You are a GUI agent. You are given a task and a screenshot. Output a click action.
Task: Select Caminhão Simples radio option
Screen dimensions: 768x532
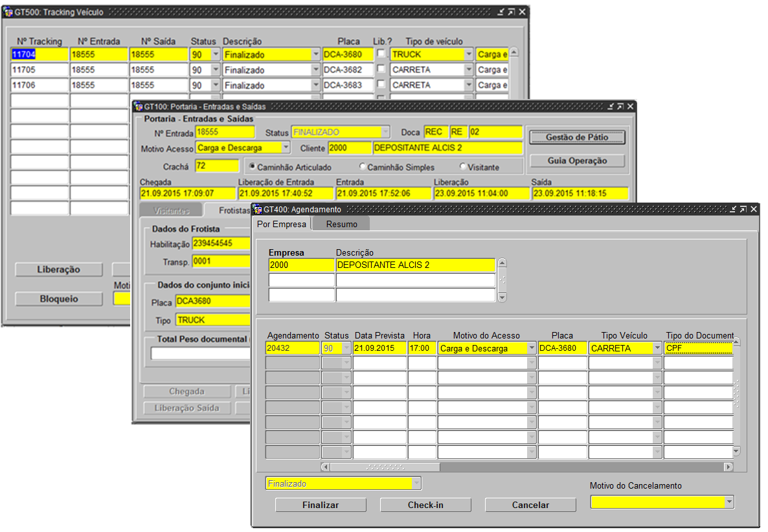(x=362, y=166)
